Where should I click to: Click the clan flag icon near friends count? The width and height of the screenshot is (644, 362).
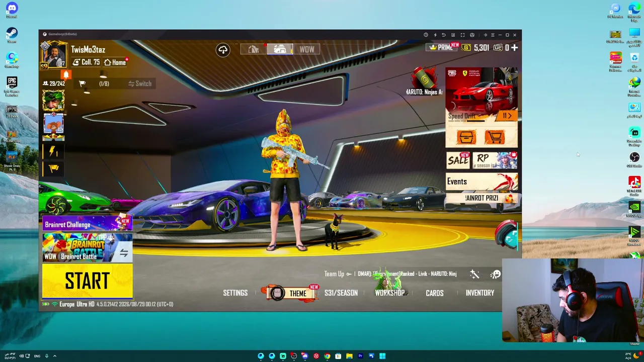[82, 83]
